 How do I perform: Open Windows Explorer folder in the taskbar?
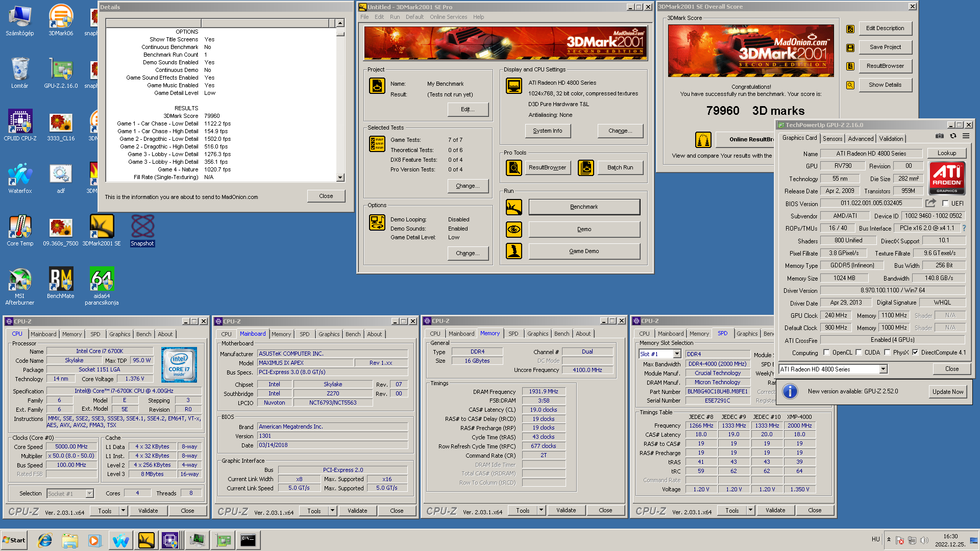(70, 540)
